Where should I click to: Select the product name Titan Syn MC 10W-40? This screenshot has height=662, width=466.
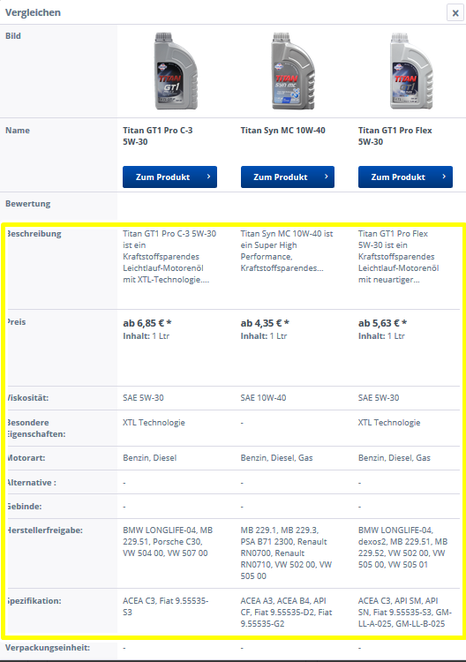283,130
